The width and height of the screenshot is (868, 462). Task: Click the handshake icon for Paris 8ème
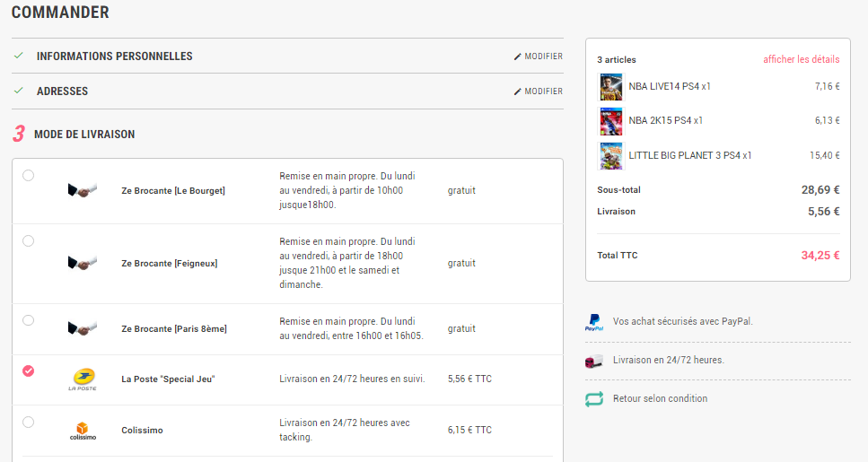[x=82, y=328]
